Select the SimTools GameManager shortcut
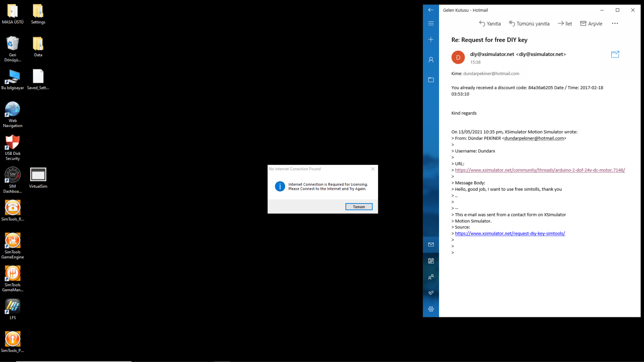644x362 pixels. (12, 279)
